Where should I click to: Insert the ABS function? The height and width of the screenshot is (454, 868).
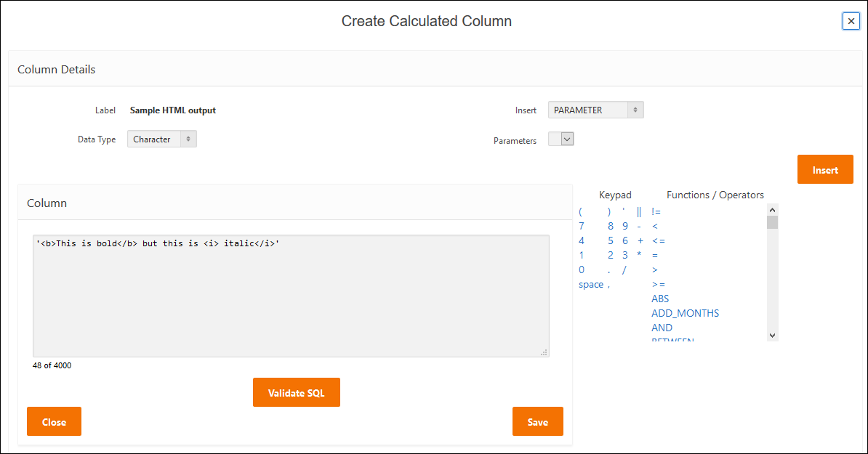(x=660, y=299)
